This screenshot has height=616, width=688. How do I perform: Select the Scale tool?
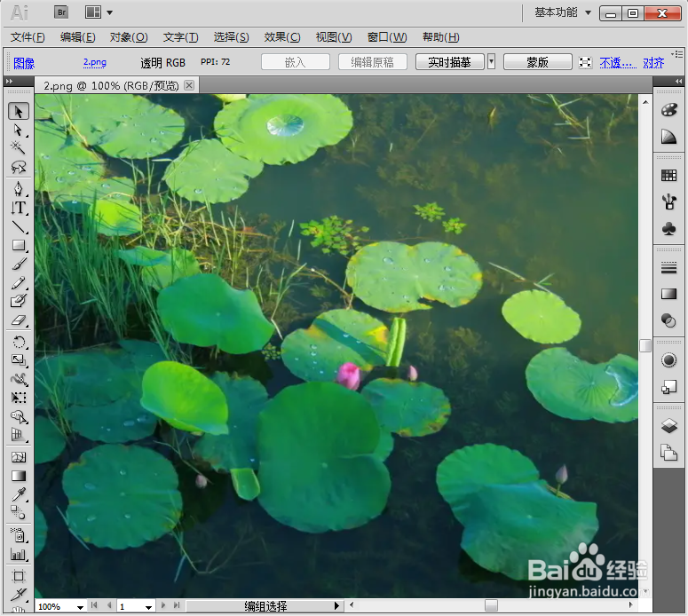pos(18,360)
